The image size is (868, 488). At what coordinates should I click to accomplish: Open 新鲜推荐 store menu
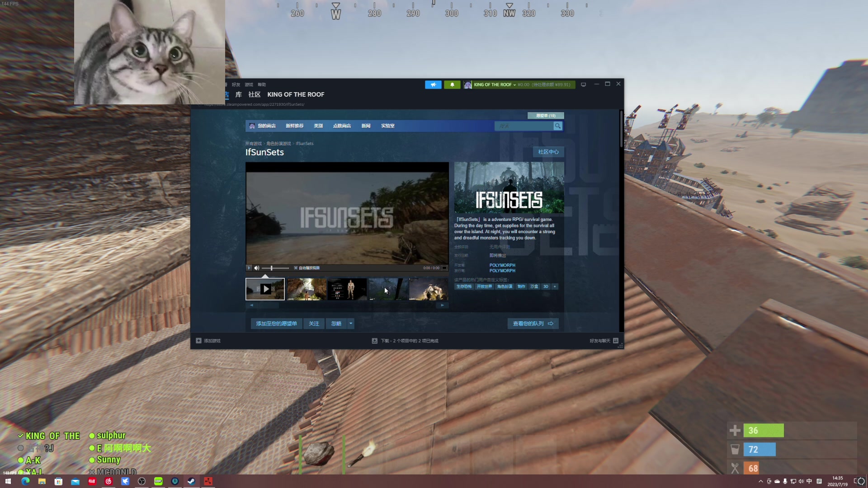pyautogui.click(x=294, y=126)
